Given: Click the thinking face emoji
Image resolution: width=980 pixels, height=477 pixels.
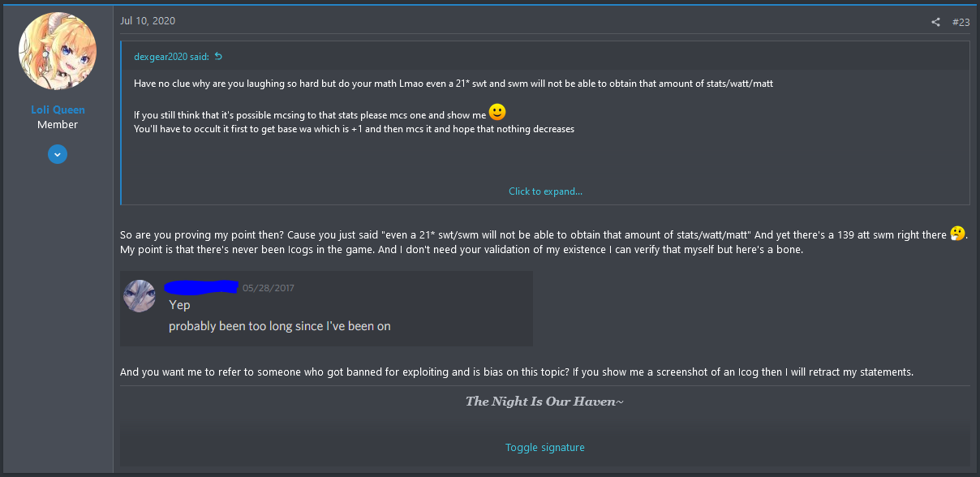Looking at the screenshot, I should 957,234.
